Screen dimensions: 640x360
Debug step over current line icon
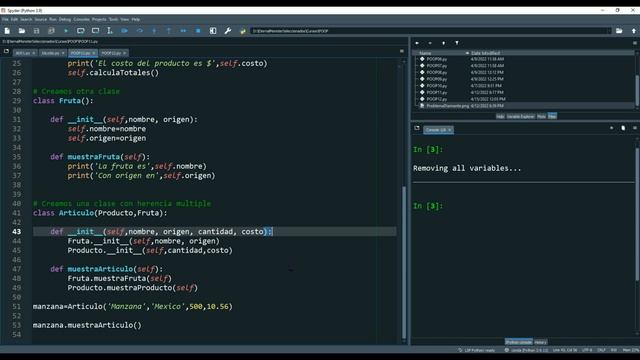click(140, 31)
